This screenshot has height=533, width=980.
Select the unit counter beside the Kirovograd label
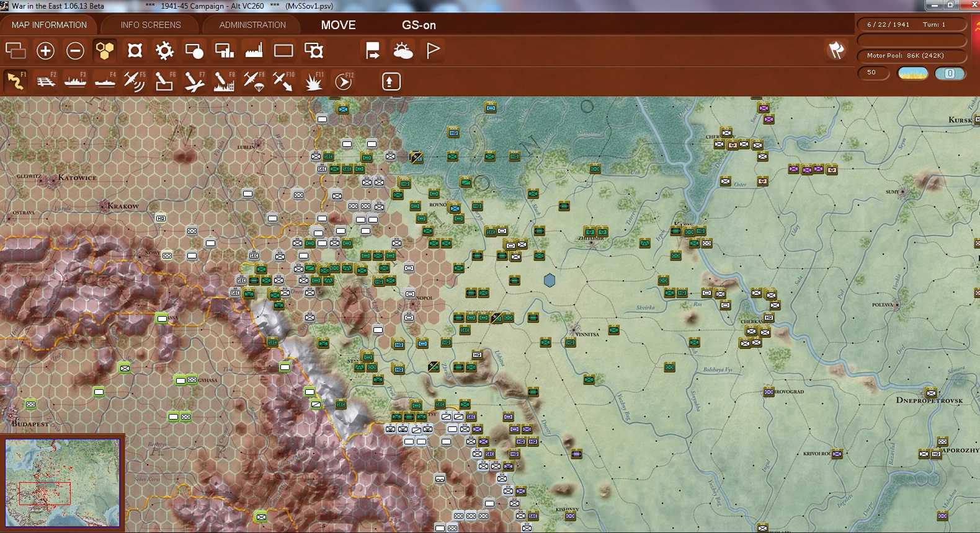click(769, 392)
